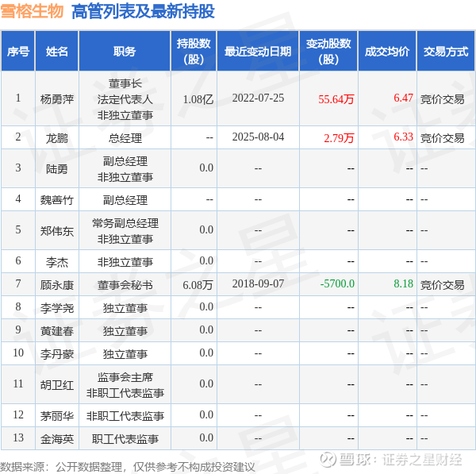The width and height of the screenshot is (476, 474).
Task: Click the 1.08亿 shareholding value
Action: pyautogui.click(x=198, y=99)
